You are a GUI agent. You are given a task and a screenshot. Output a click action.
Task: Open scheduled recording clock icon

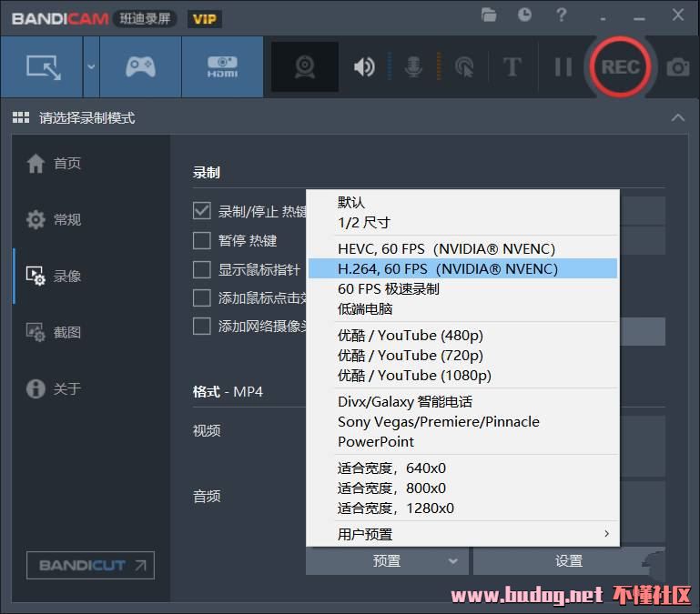pos(524,15)
